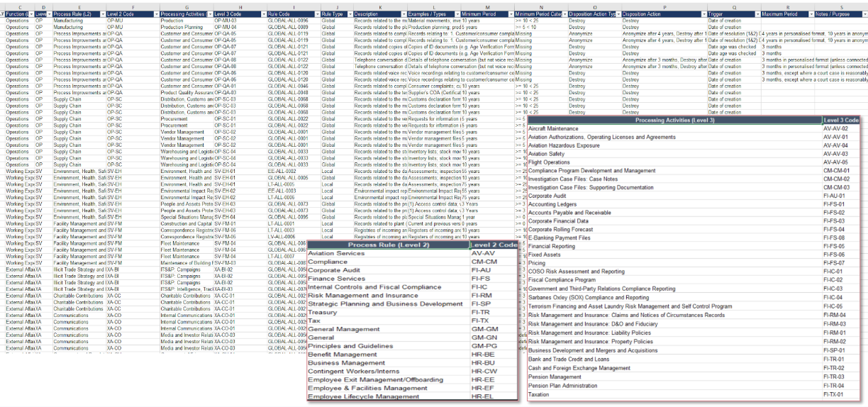Click the Aviation Hazardous Exposure row
The image size is (868, 407).
pyautogui.click(x=674, y=145)
